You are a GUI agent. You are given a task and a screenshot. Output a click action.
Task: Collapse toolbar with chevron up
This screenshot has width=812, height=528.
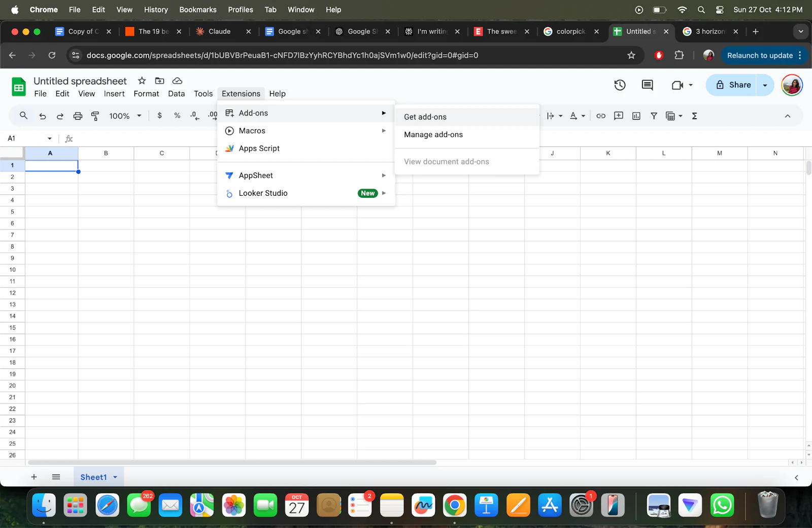788,116
